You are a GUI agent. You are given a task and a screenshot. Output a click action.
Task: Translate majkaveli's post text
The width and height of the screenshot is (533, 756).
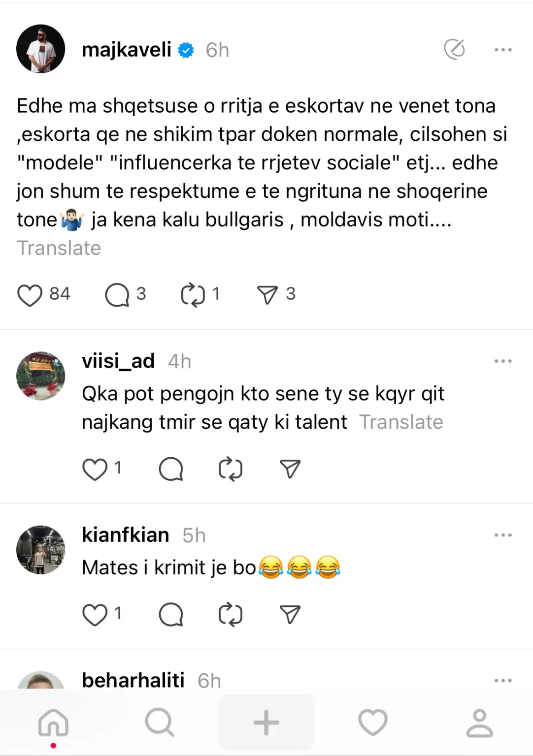point(59,248)
